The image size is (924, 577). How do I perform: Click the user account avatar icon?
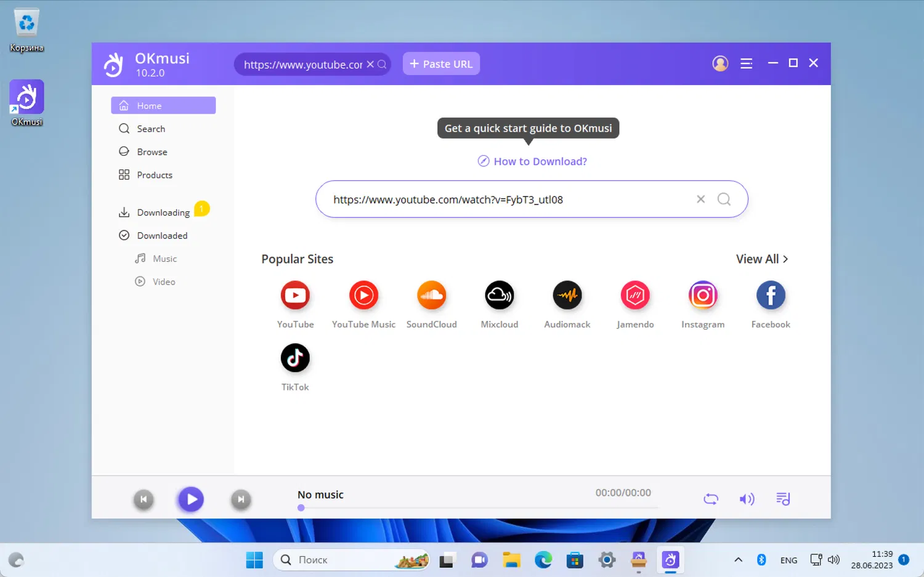(720, 63)
